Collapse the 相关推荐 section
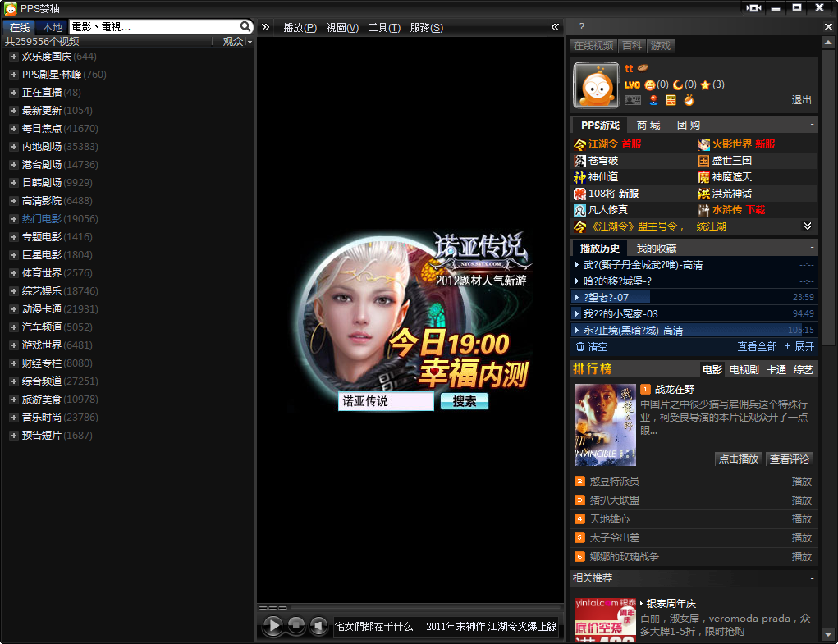 (x=812, y=578)
